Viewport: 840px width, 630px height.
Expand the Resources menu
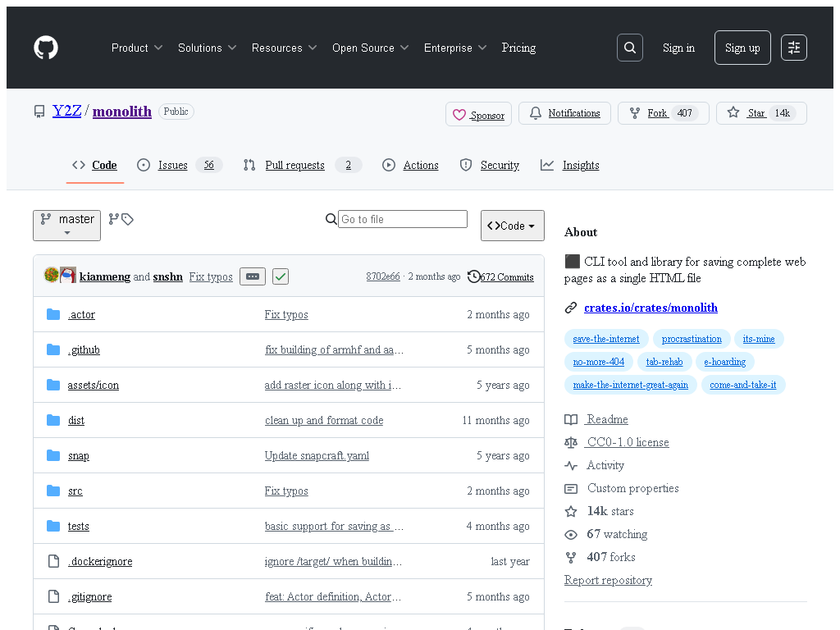pos(284,48)
